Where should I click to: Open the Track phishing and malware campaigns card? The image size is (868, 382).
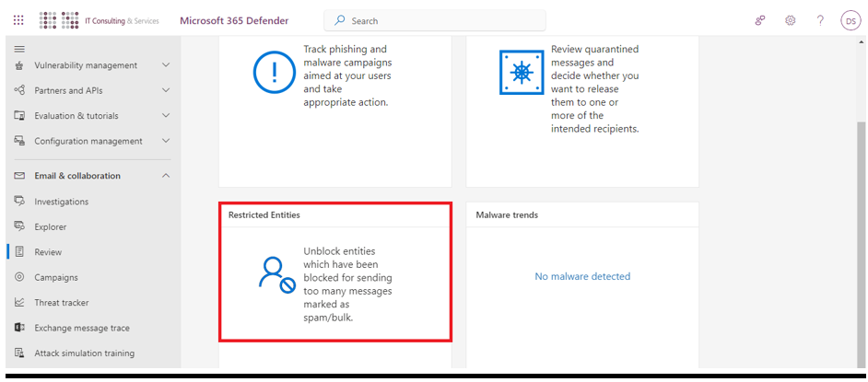334,112
